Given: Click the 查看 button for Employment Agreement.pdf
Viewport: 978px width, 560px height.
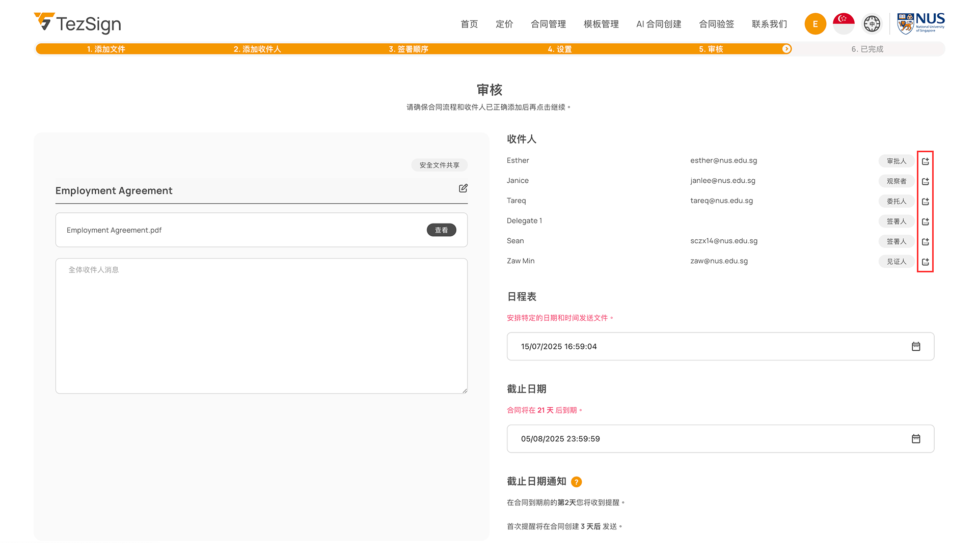Looking at the screenshot, I should [x=441, y=230].
